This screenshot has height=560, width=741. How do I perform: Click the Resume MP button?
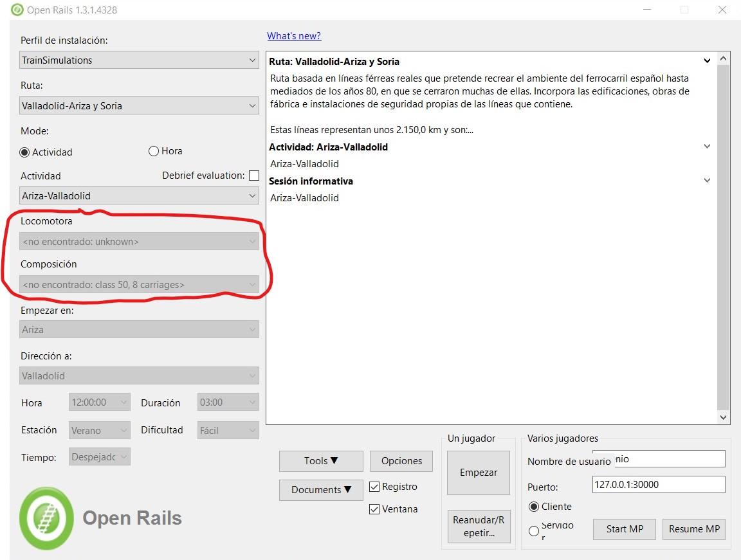coord(694,529)
